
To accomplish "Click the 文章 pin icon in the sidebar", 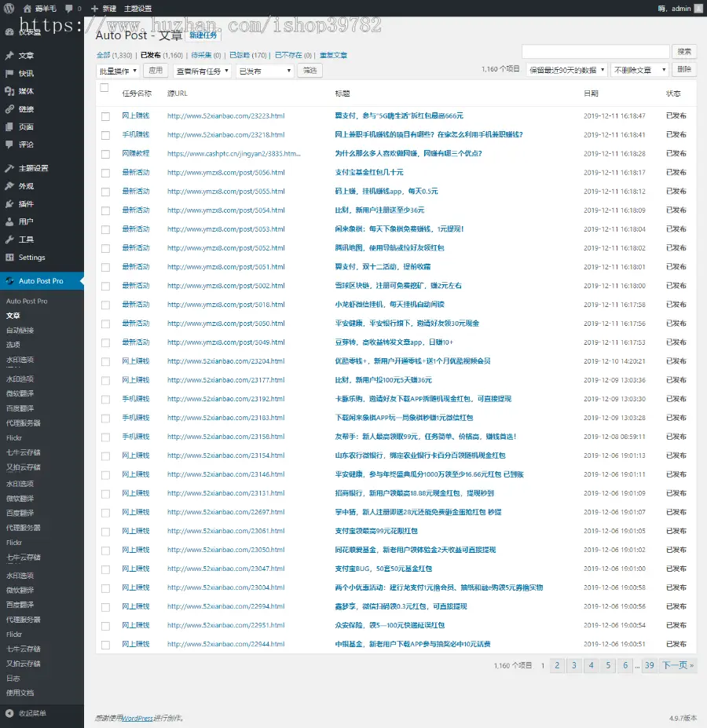I will 9,55.
